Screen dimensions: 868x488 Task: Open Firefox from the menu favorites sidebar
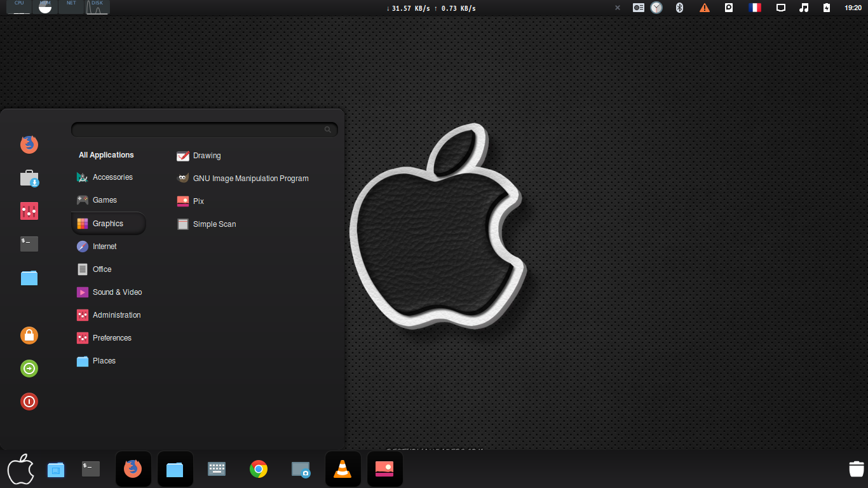coord(29,145)
